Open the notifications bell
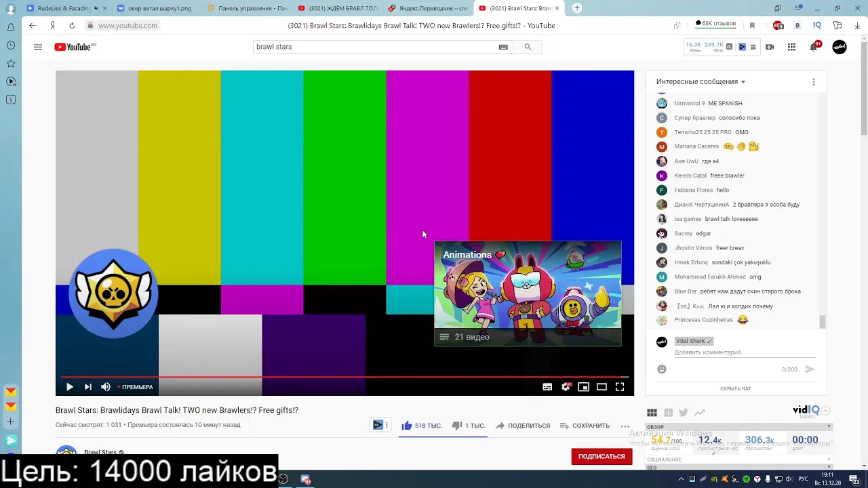This screenshot has width=868, height=488. 814,47
